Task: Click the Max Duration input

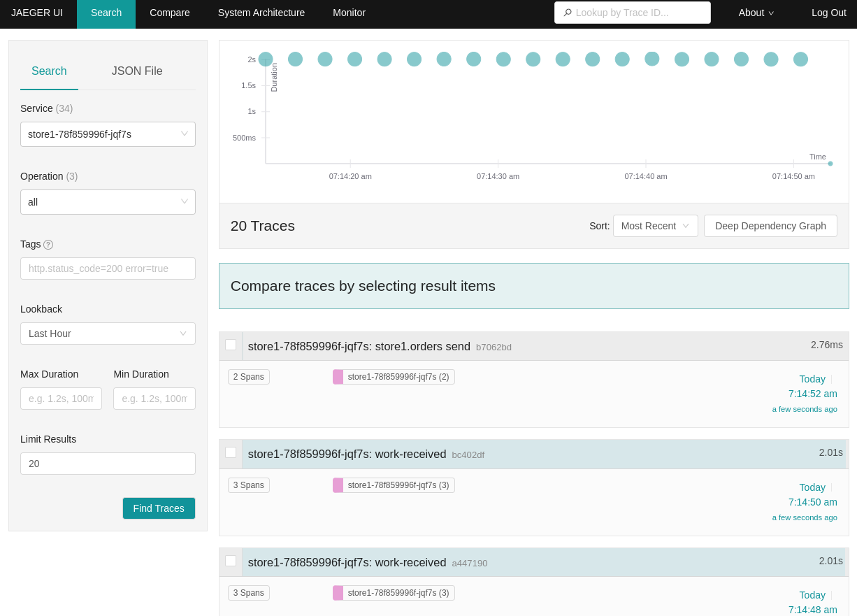Action: pyautogui.click(x=61, y=399)
